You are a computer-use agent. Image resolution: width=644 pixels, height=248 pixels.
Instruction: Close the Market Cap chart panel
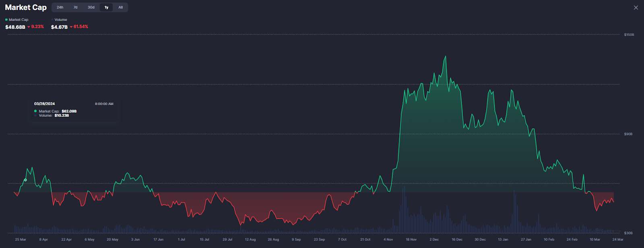pyautogui.click(x=636, y=8)
